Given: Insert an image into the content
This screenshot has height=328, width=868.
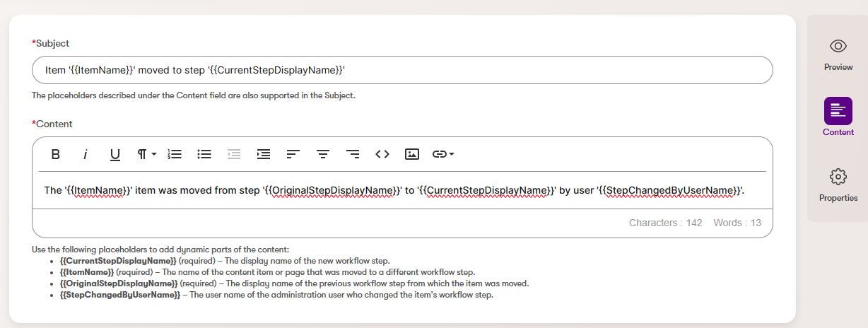Looking at the screenshot, I should tap(412, 154).
